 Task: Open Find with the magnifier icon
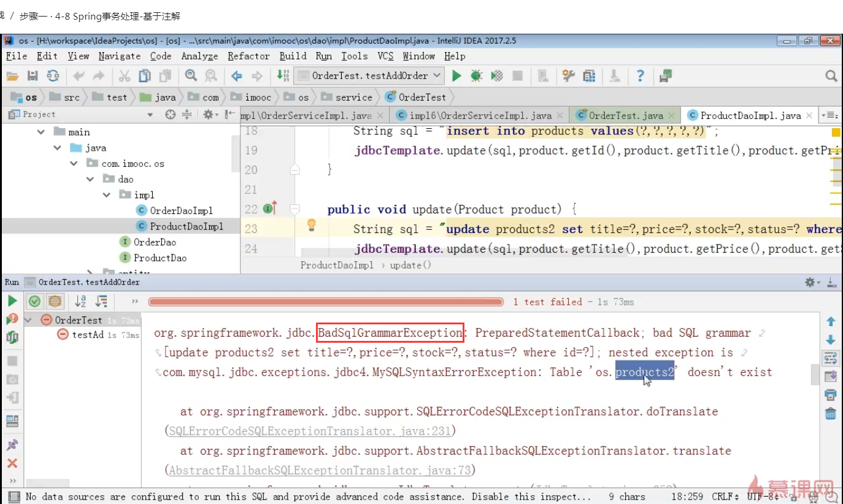click(x=191, y=75)
